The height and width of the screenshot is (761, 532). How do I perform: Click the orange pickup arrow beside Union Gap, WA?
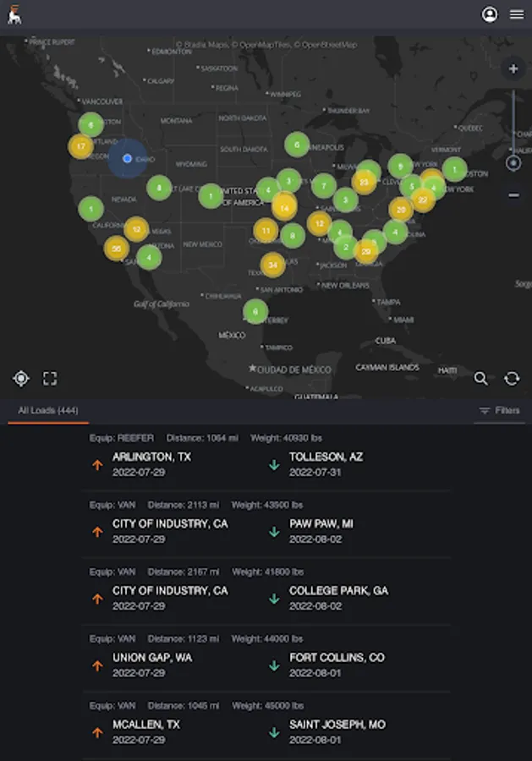pyautogui.click(x=97, y=666)
